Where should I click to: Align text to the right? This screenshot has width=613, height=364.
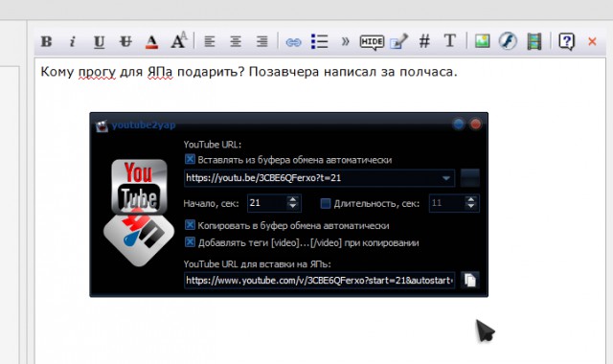click(x=261, y=41)
